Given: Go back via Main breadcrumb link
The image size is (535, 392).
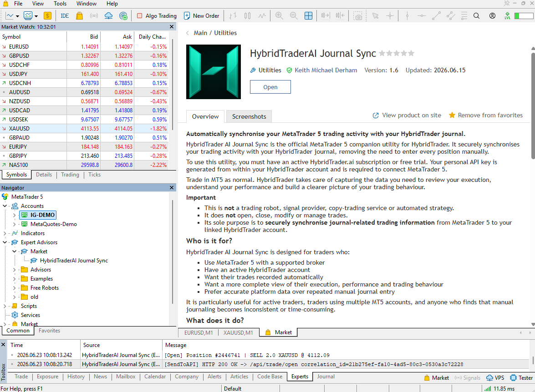Looking at the screenshot, I should (200, 33).
